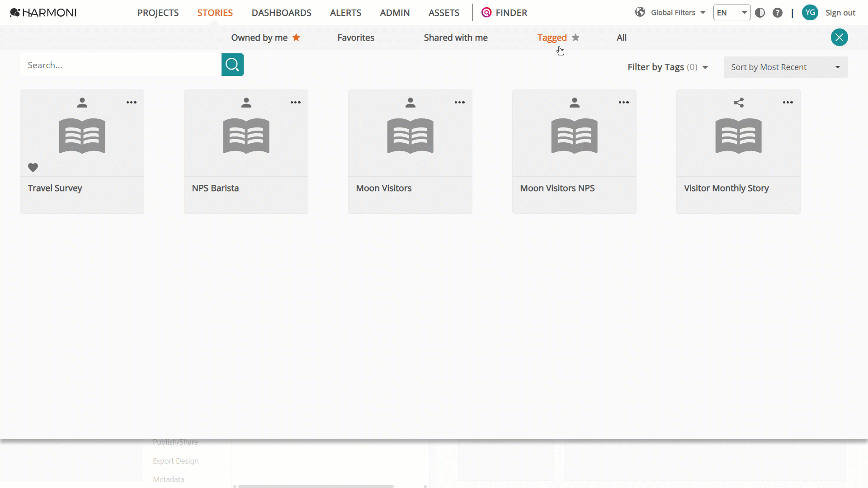
Task: Open the DASHBOARDS menu item
Action: pos(282,13)
